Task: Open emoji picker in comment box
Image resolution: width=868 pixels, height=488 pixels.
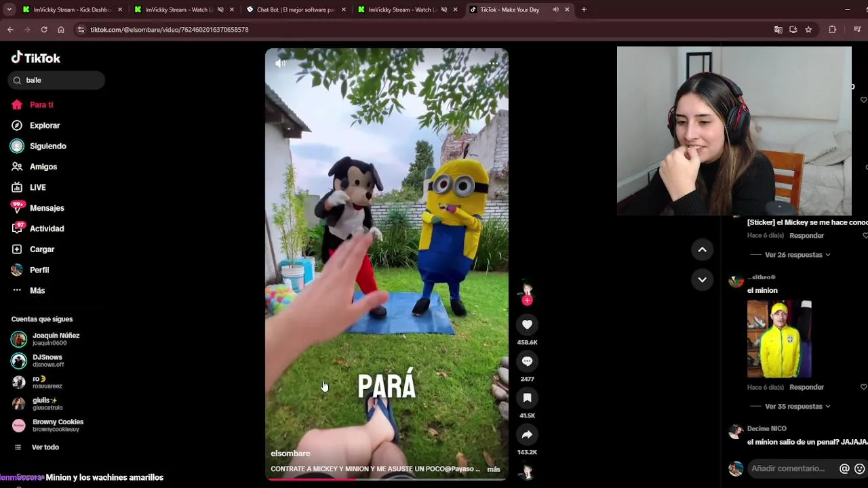Action: click(859, 469)
